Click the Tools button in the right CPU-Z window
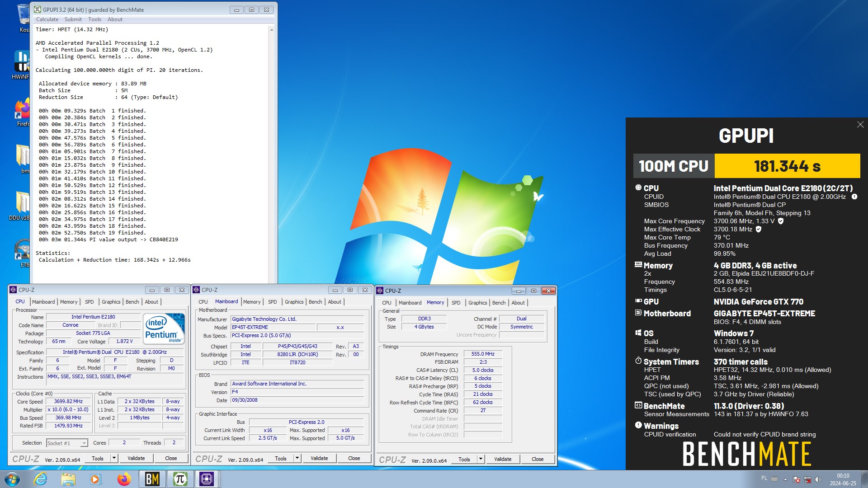This screenshot has height=488, width=868. pos(464,459)
